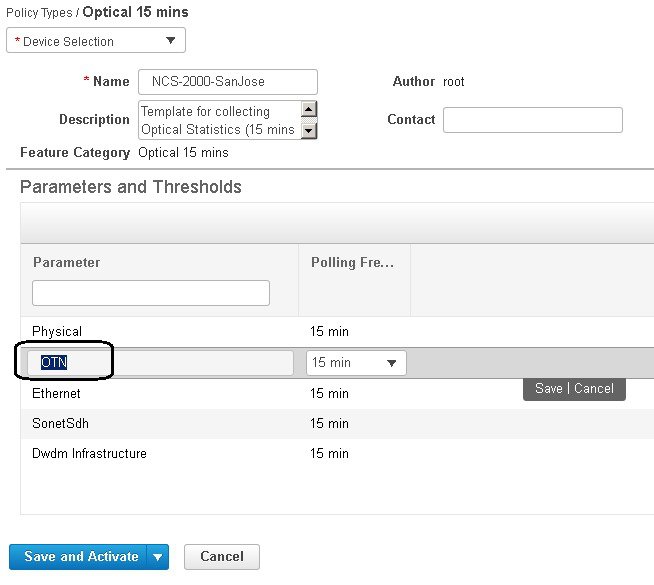Select the Dwdm Infrastructure row
Screen dimensions: 654x585
[337, 453]
